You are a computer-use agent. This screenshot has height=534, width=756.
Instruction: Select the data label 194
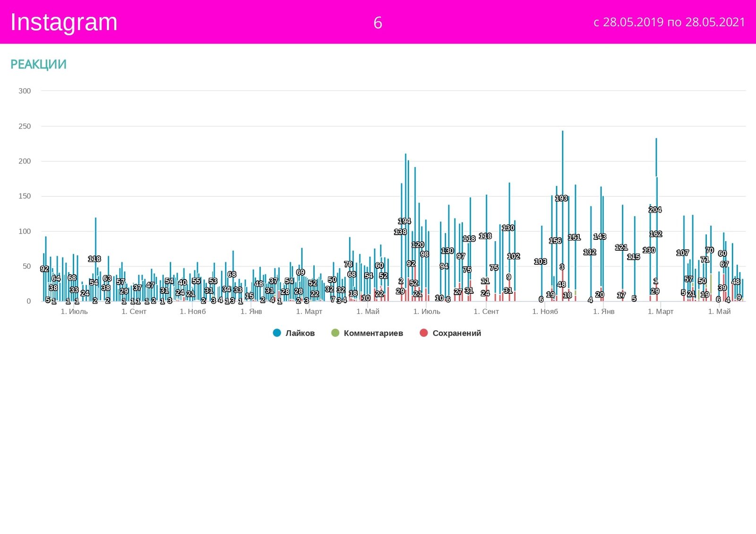point(404,221)
